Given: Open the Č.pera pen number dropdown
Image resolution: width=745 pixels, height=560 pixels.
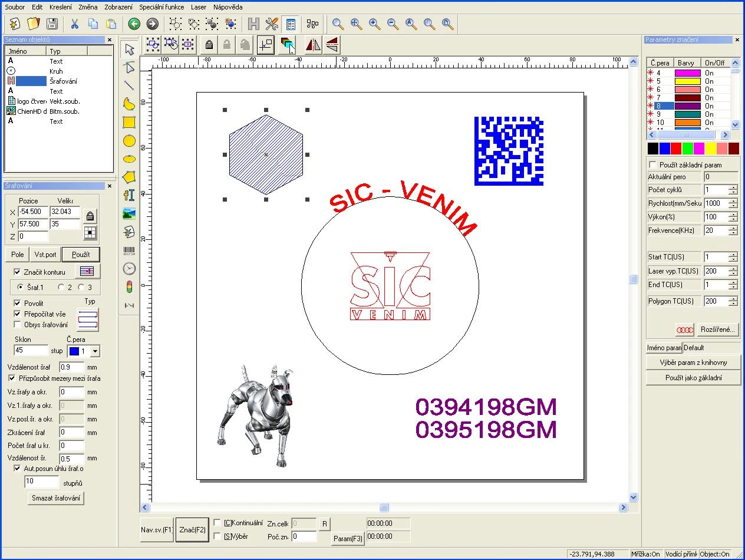Looking at the screenshot, I should (x=95, y=351).
